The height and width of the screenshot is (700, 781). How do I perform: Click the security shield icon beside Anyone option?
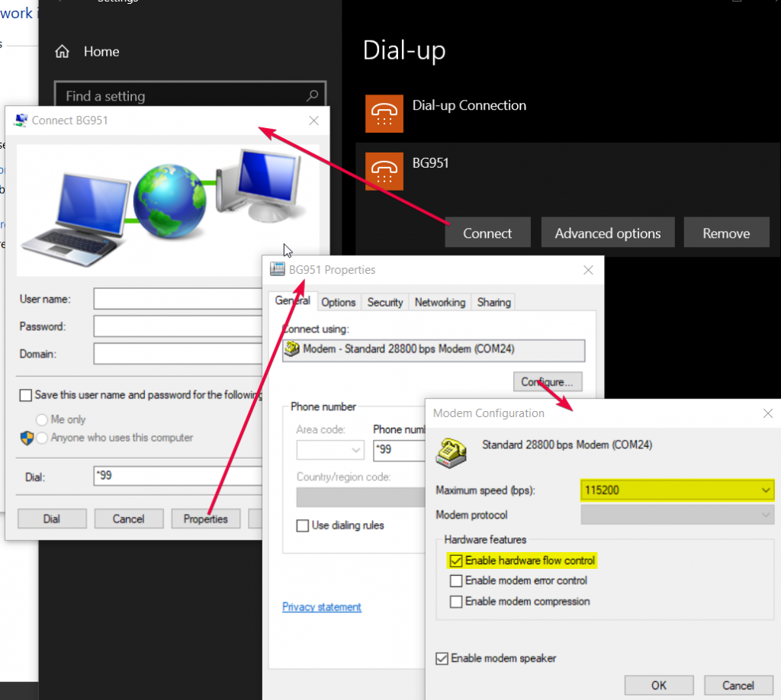[27, 438]
